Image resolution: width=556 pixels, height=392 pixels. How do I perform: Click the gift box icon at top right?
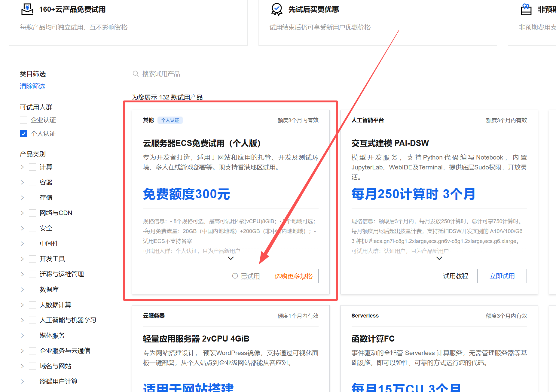[x=526, y=9]
